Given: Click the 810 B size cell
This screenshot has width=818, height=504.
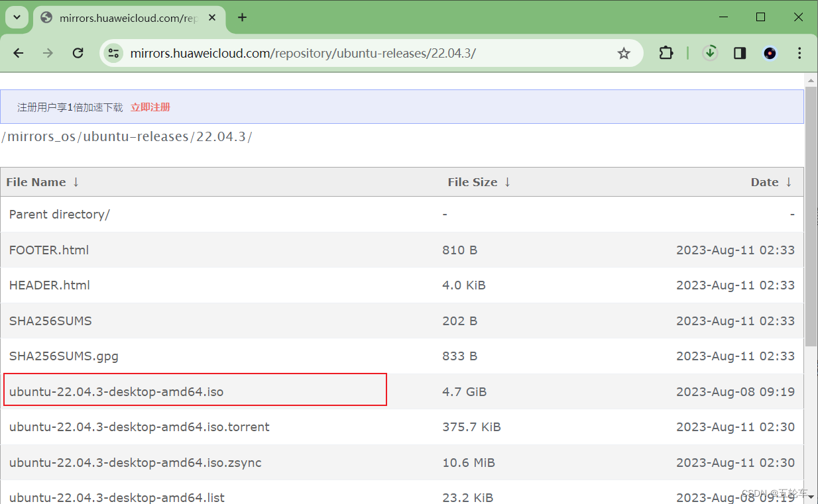Looking at the screenshot, I should click(x=460, y=250).
